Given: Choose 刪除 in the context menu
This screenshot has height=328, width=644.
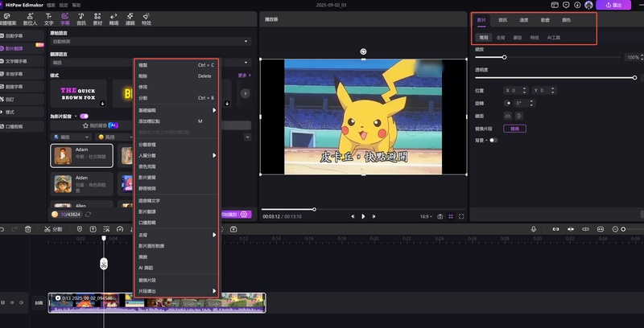Looking at the screenshot, I should (x=176, y=76).
